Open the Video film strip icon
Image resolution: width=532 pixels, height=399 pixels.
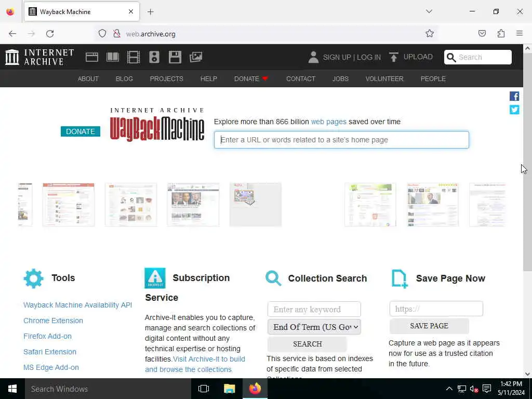tap(134, 57)
